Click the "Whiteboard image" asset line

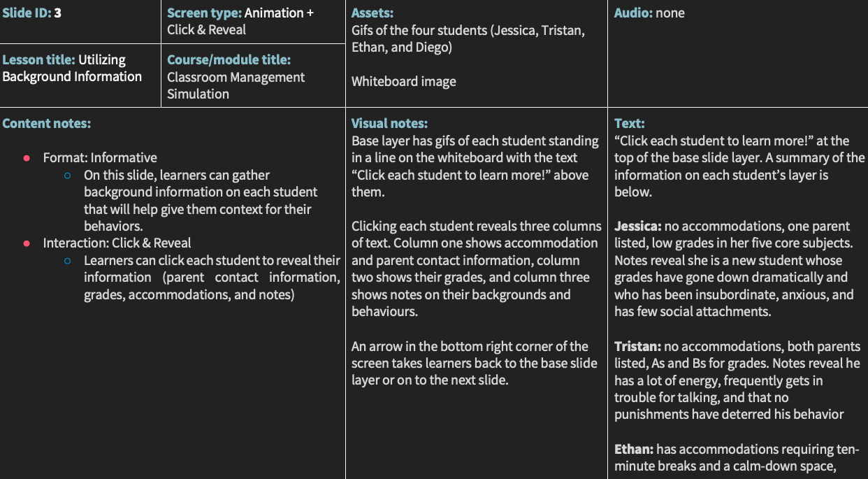pyautogui.click(x=403, y=82)
